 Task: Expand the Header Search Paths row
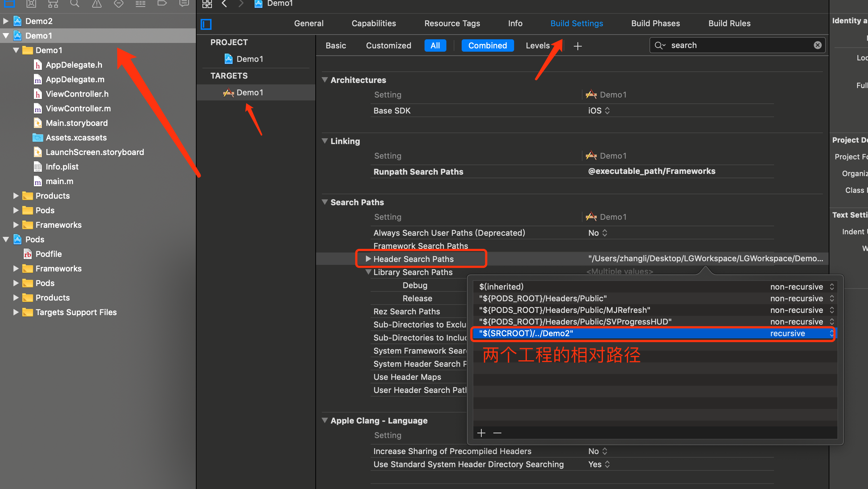[x=368, y=259]
